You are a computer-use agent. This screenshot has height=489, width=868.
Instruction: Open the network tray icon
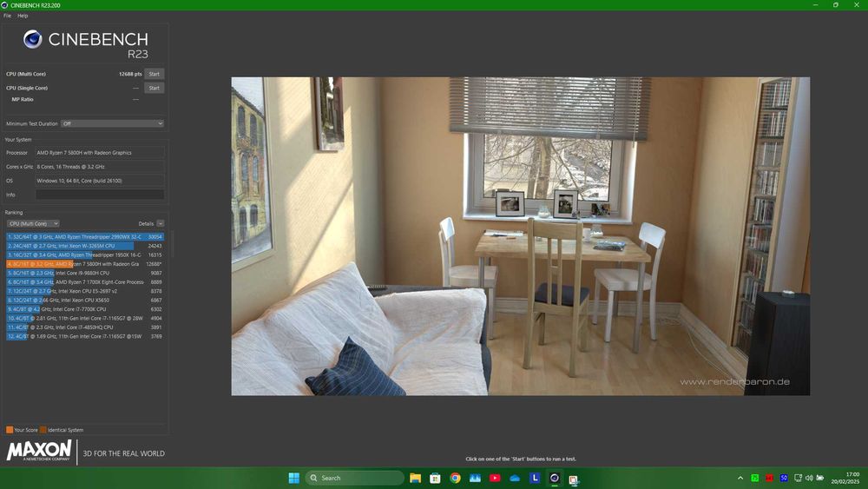click(798, 478)
